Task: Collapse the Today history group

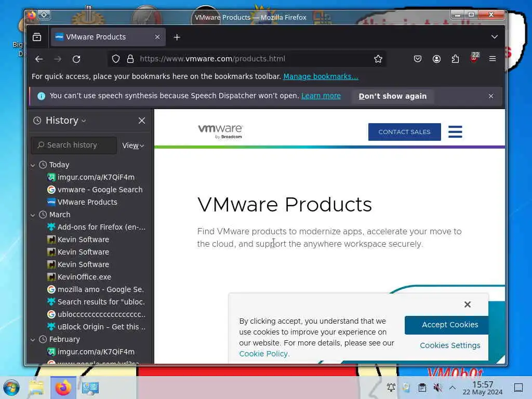Action: pos(33,165)
